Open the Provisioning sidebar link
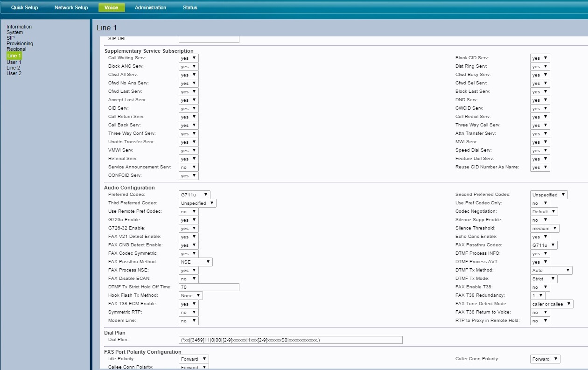The image size is (588, 370). click(20, 43)
